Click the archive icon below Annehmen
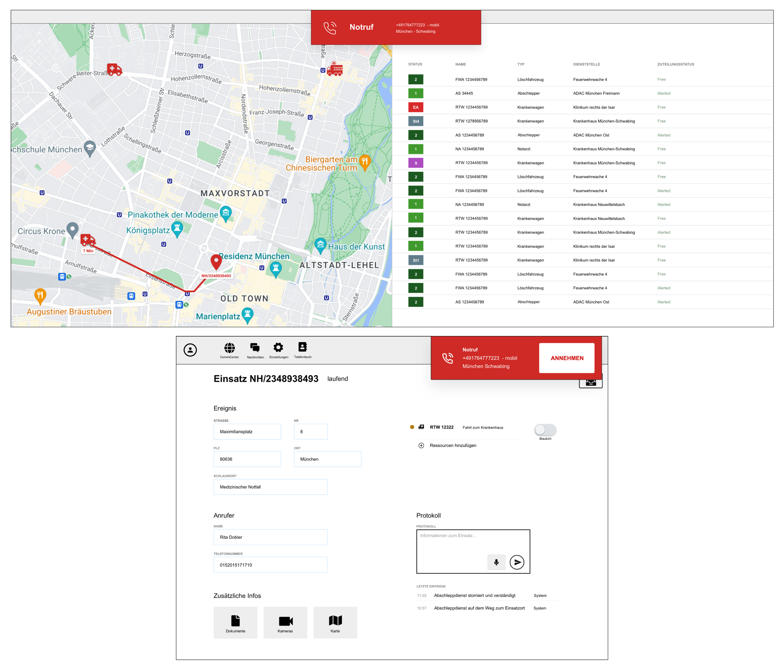 (x=591, y=382)
